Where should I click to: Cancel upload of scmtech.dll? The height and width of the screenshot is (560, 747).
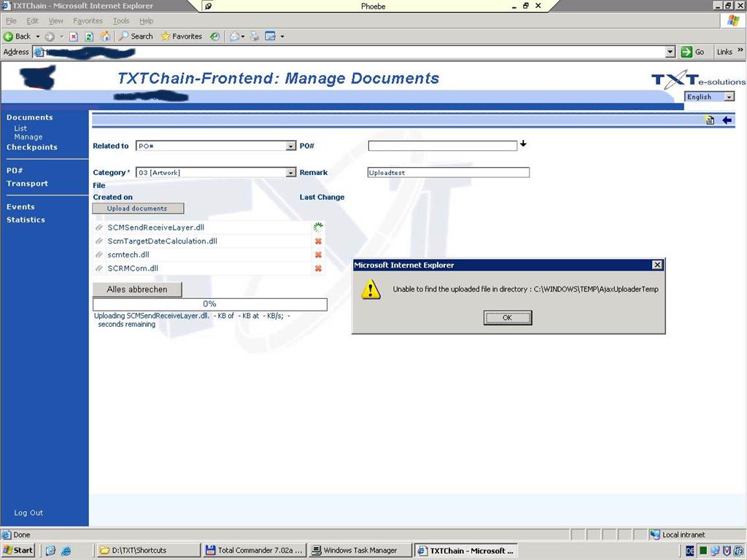(x=318, y=254)
